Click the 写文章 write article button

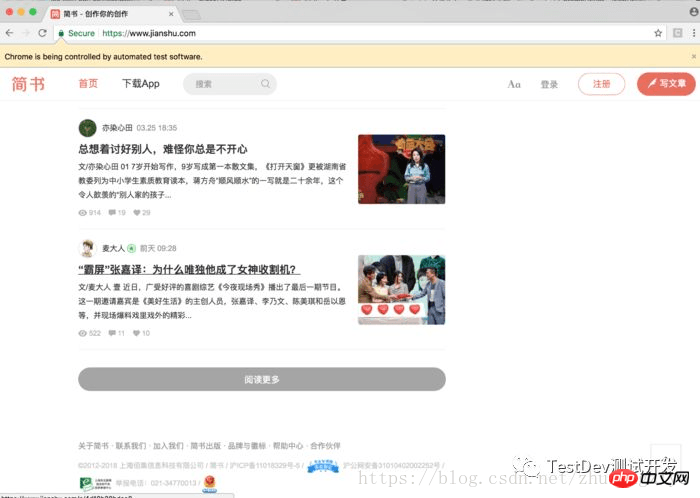(x=666, y=84)
